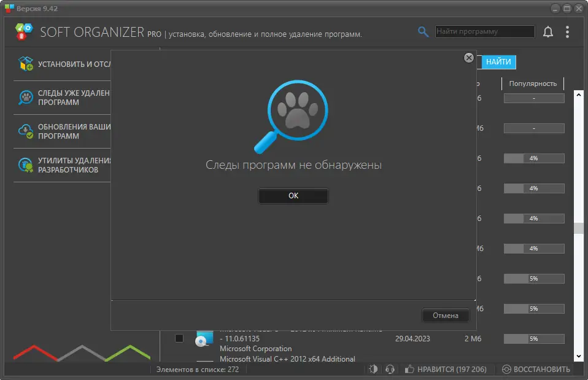
Task: Click OK in the traces dialog
Action: (293, 196)
